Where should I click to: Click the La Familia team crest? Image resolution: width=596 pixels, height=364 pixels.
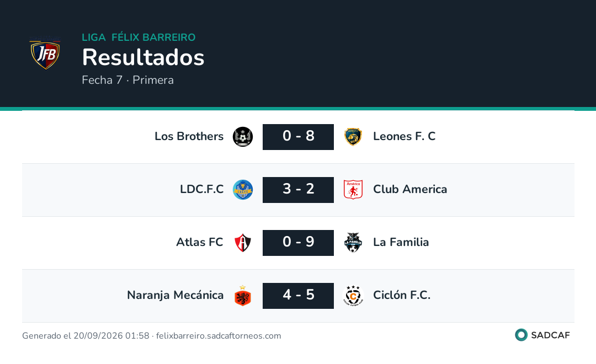click(353, 243)
